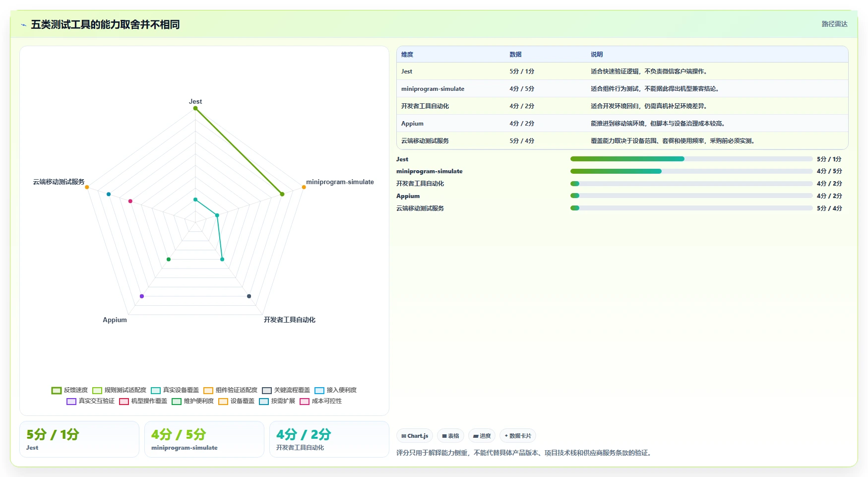Toggle the 真实设备覆盖 legend dataset
This screenshot has height=477, width=868.
[175, 390]
